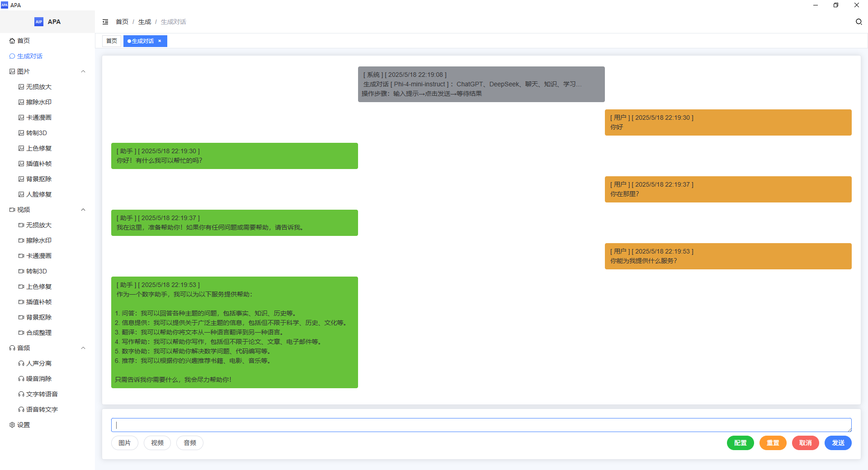Open 上色修复 under 视频
The width and height of the screenshot is (868, 470).
coord(47,287)
